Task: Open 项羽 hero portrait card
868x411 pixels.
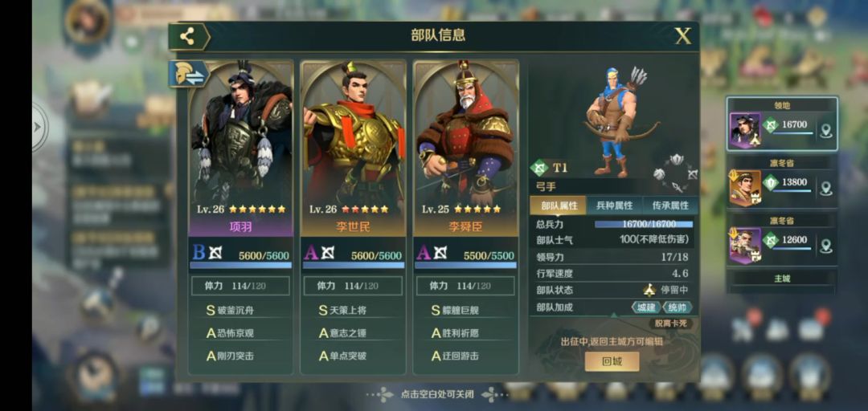Action: click(241, 149)
